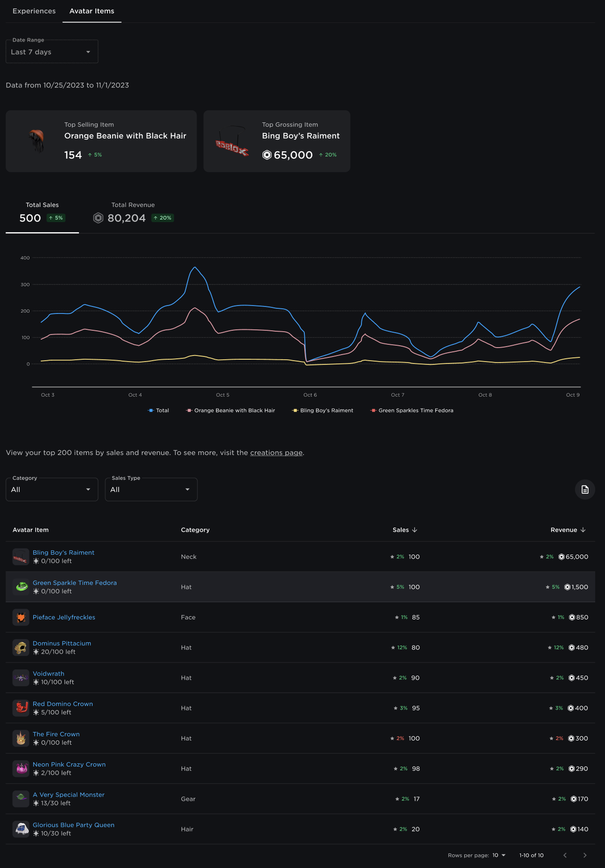Click the Dominus Pittacium item thumbnail

21,647
